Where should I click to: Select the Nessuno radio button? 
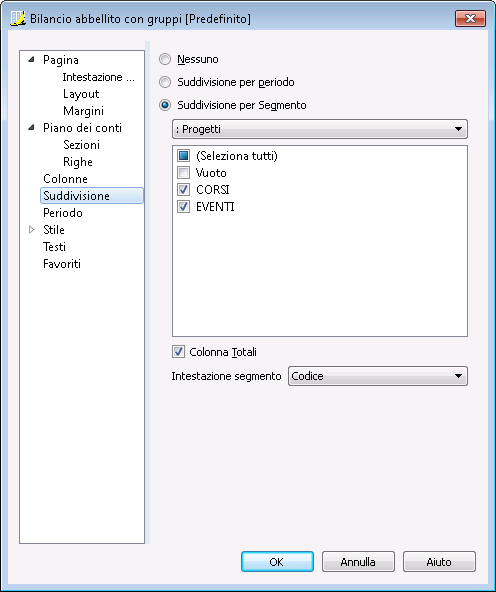(x=165, y=59)
